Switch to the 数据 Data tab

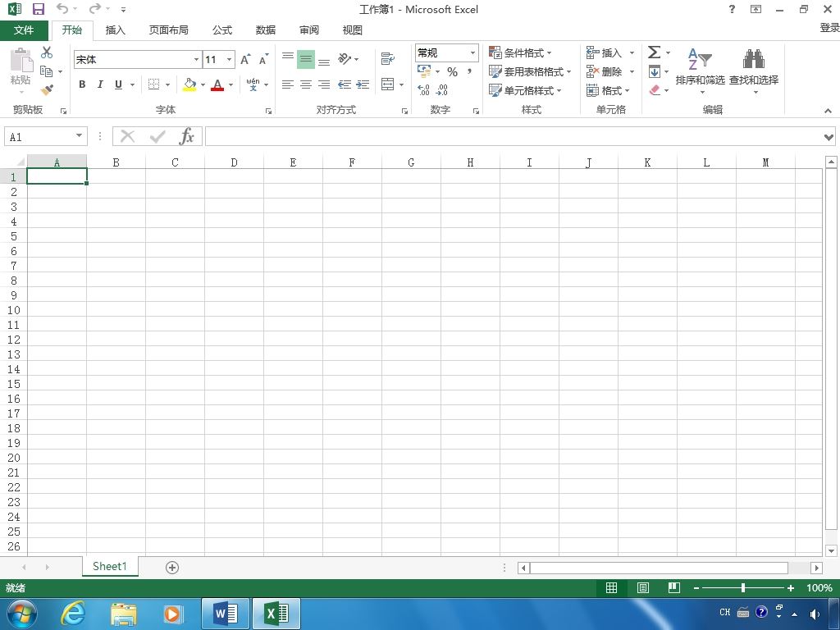click(266, 30)
